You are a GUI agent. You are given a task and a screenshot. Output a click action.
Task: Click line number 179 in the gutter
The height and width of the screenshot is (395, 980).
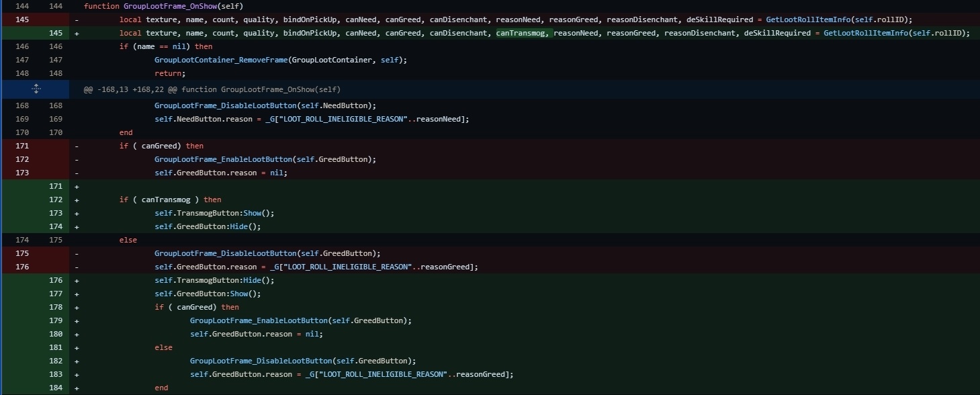coord(56,320)
